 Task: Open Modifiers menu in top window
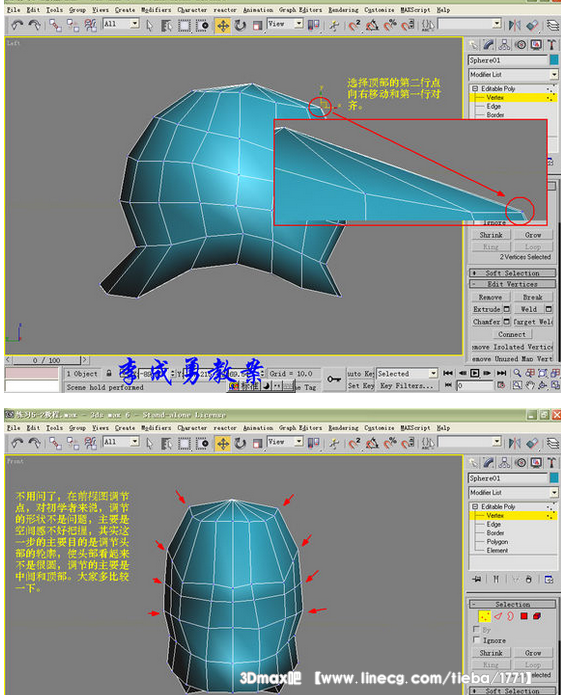156,9
